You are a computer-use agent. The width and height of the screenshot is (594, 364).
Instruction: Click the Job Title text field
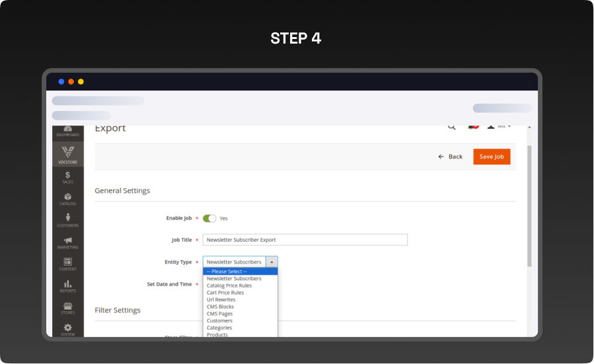click(305, 240)
